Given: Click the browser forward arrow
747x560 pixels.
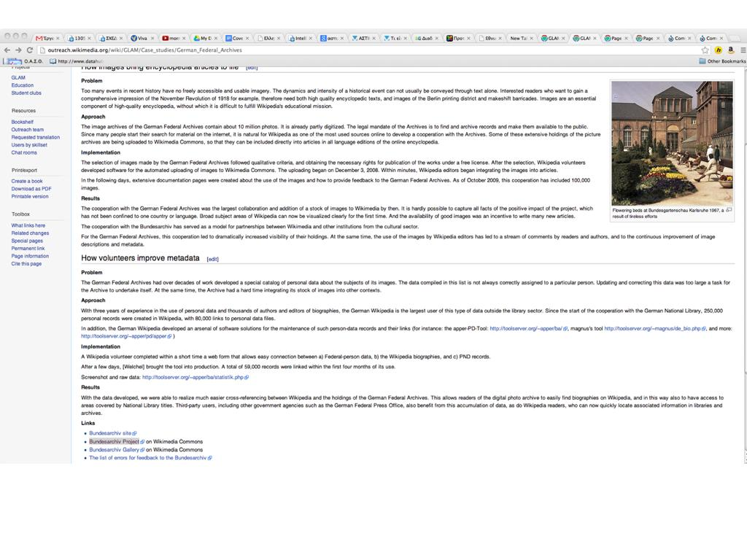Looking at the screenshot, I should pos(18,50).
